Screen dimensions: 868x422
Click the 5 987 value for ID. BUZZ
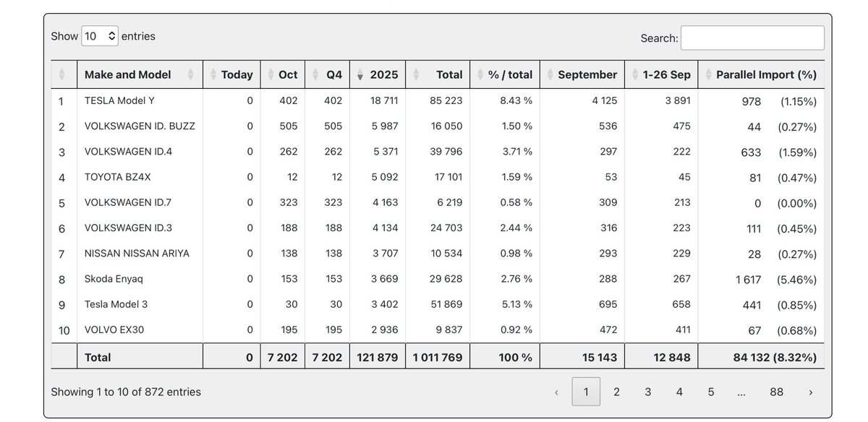386,126
